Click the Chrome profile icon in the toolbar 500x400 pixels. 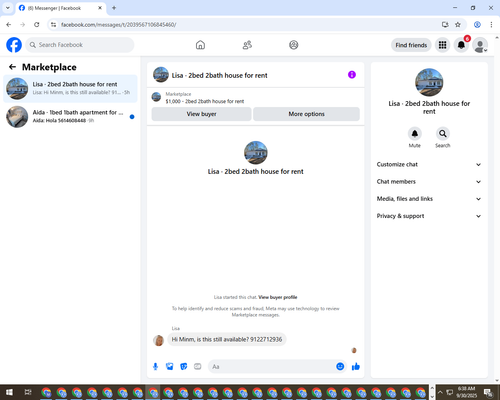477,25
